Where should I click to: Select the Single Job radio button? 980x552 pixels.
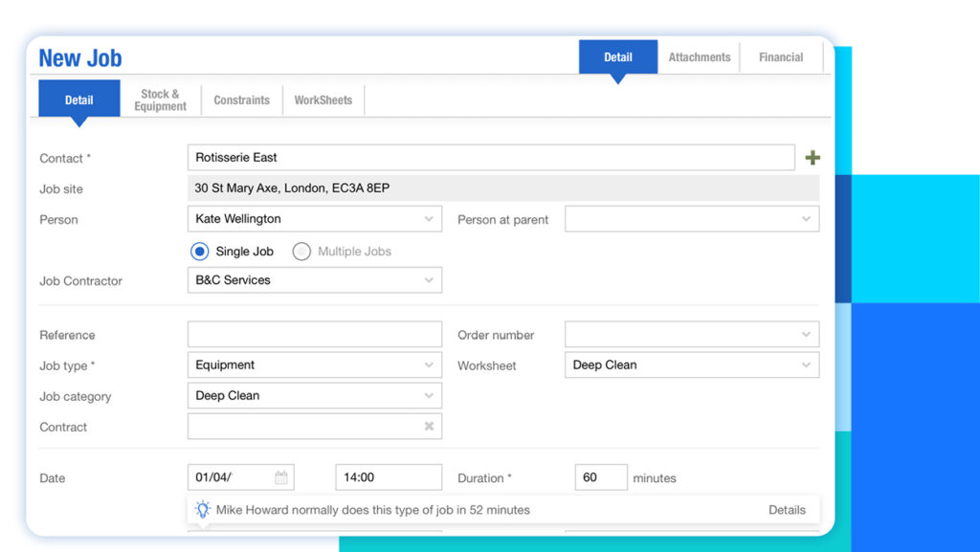[x=199, y=251]
